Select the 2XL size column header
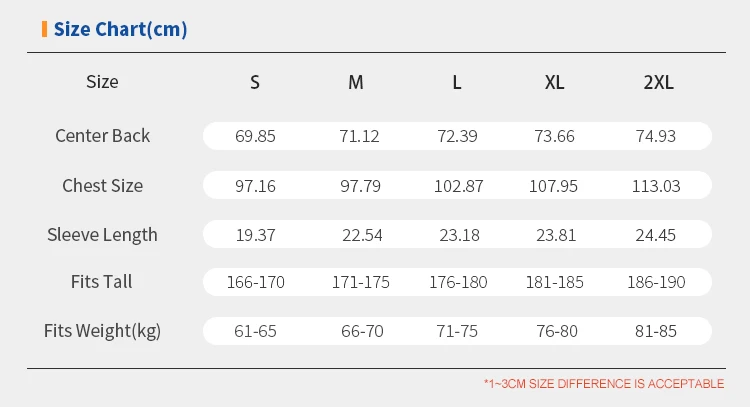Viewport: 750px width, 407px height. (x=659, y=83)
